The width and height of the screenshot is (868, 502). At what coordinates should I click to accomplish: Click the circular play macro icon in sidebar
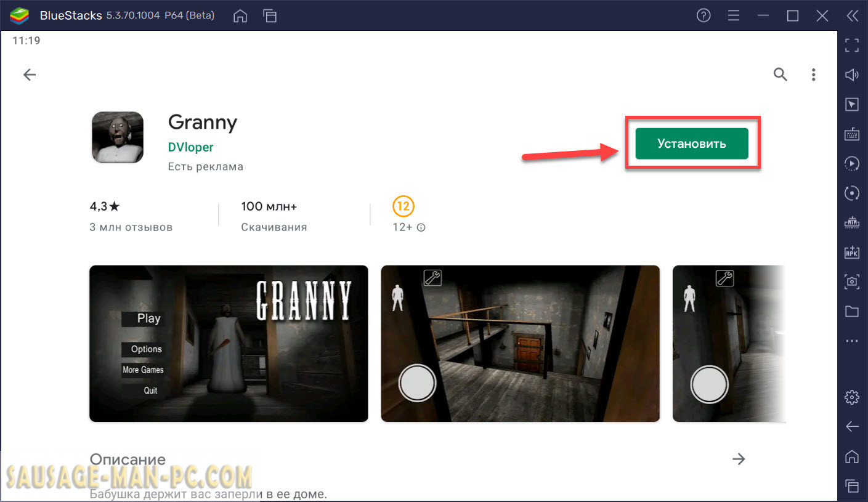852,163
